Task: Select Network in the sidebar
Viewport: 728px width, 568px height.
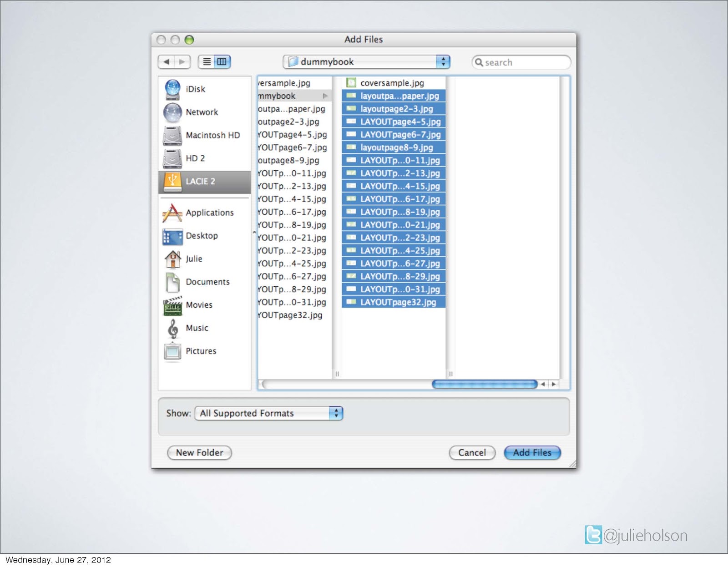Action: point(205,112)
